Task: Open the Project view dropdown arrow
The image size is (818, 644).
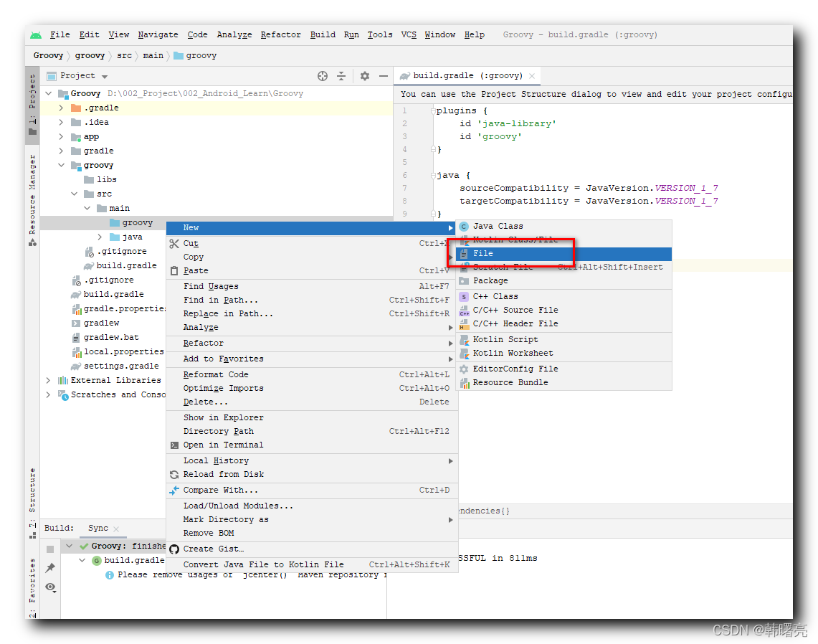Action: (105, 77)
